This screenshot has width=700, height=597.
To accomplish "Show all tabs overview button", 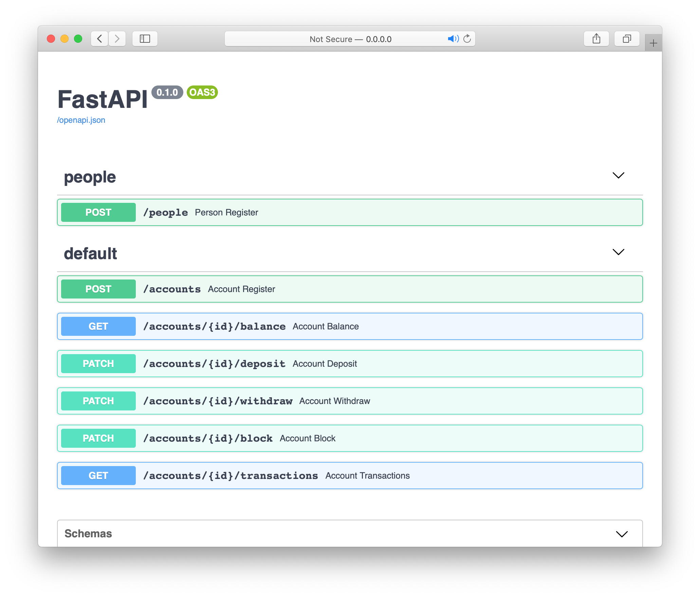I will tap(627, 39).
